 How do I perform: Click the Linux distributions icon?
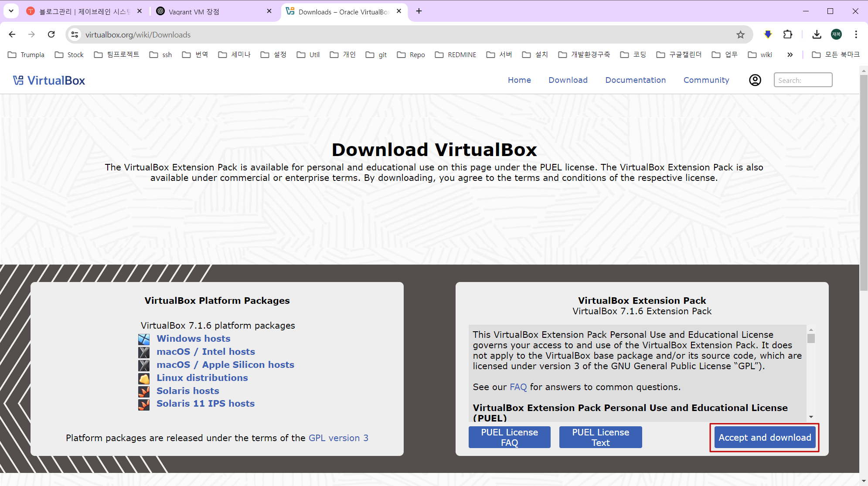[144, 378]
